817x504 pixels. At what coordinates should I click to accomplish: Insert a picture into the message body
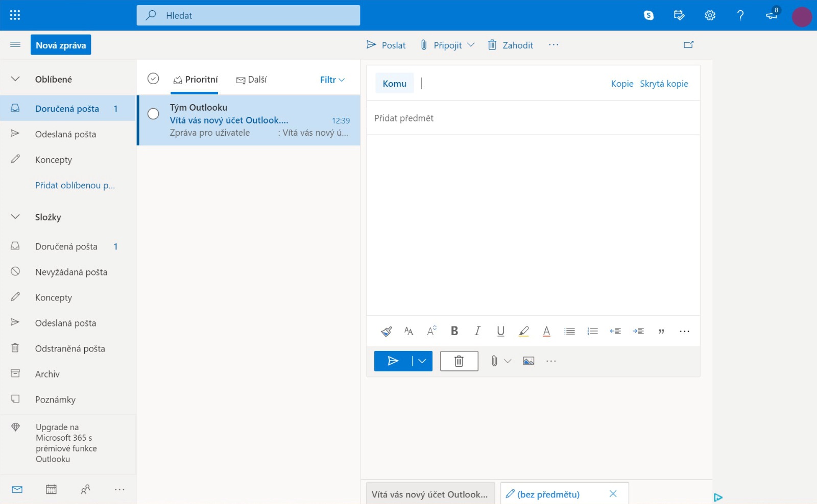[528, 361]
